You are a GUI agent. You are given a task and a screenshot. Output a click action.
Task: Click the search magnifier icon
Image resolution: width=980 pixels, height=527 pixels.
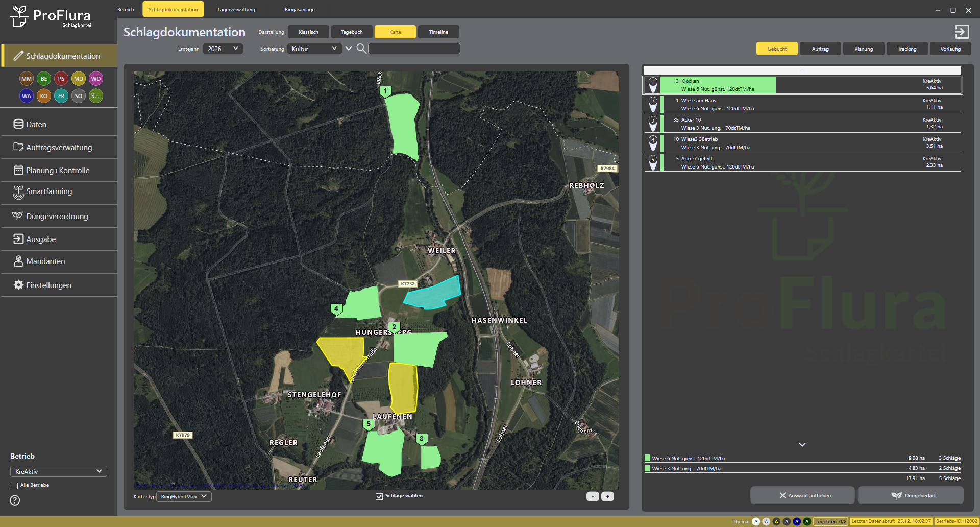[x=361, y=49]
